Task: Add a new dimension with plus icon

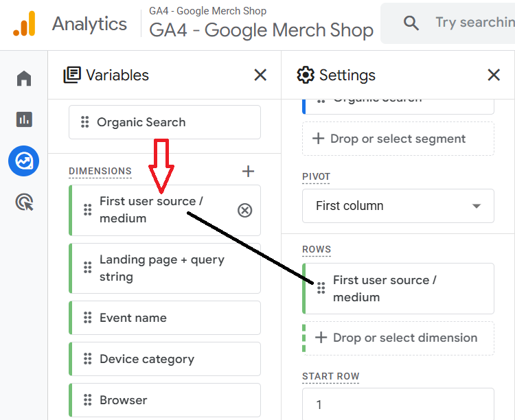Action: coord(249,172)
